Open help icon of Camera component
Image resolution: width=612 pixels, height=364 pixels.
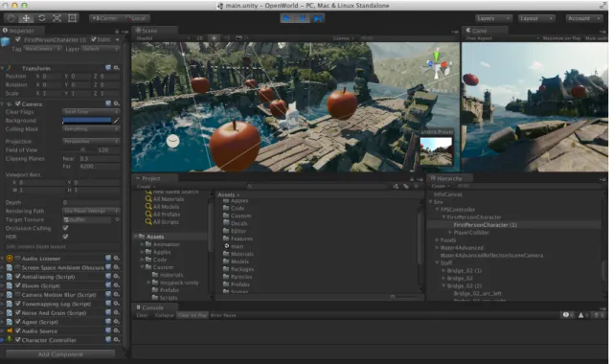(x=108, y=103)
